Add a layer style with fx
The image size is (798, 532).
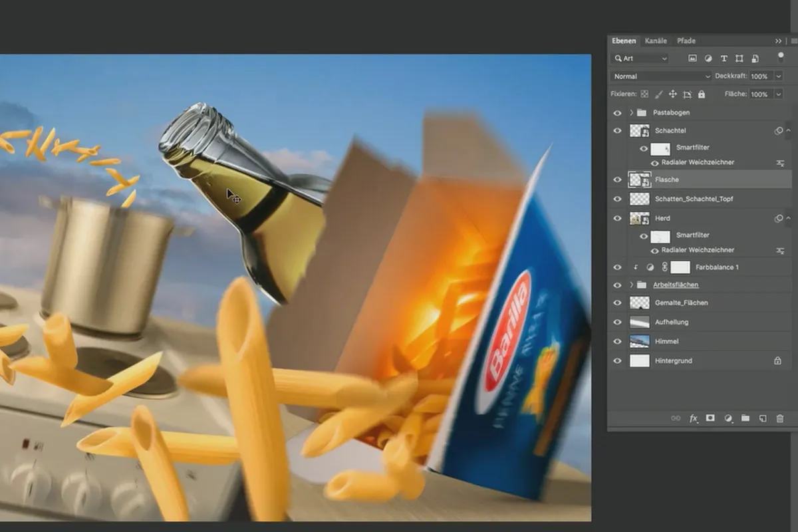[694, 418]
